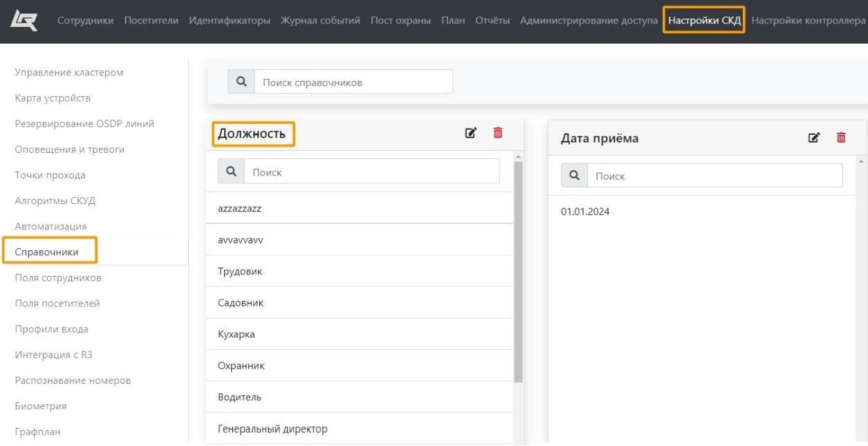Click the search icon in Должность list
The height and width of the screenshot is (446, 868).
231,171
